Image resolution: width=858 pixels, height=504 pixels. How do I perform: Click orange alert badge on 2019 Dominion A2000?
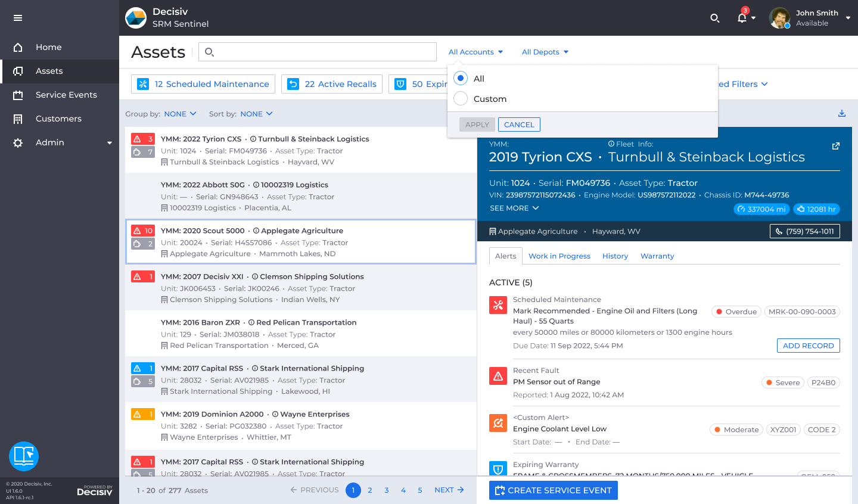(143, 414)
